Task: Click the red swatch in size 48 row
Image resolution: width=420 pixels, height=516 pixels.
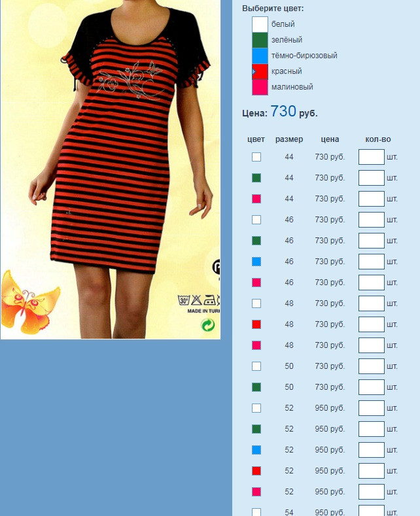Action: pyautogui.click(x=256, y=324)
